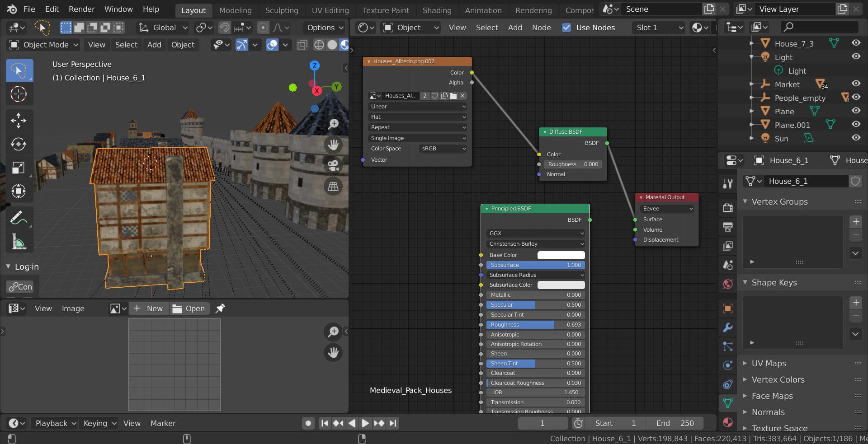Toggle Market visibility eye
Screen dimensions: 868x444
tap(856, 84)
